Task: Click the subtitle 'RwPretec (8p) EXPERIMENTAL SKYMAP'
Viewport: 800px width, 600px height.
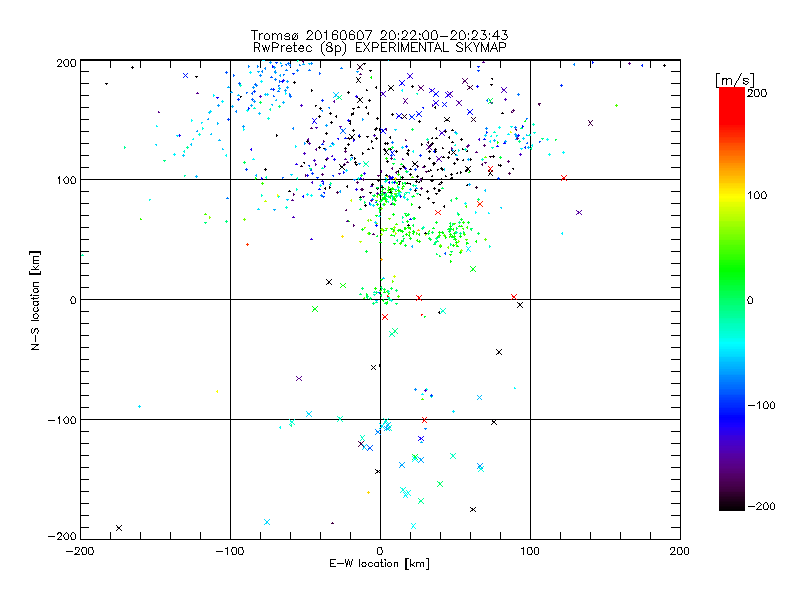Action: (379, 47)
